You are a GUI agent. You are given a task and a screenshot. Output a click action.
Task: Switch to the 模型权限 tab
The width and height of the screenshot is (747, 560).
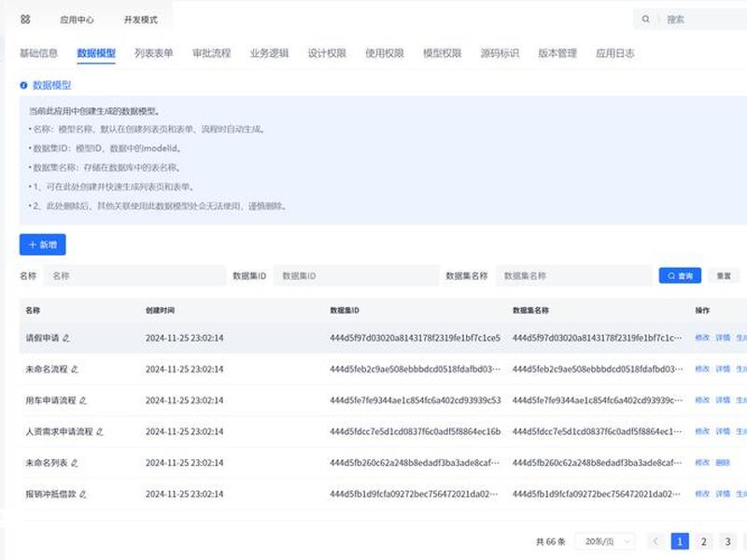[442, 53]
